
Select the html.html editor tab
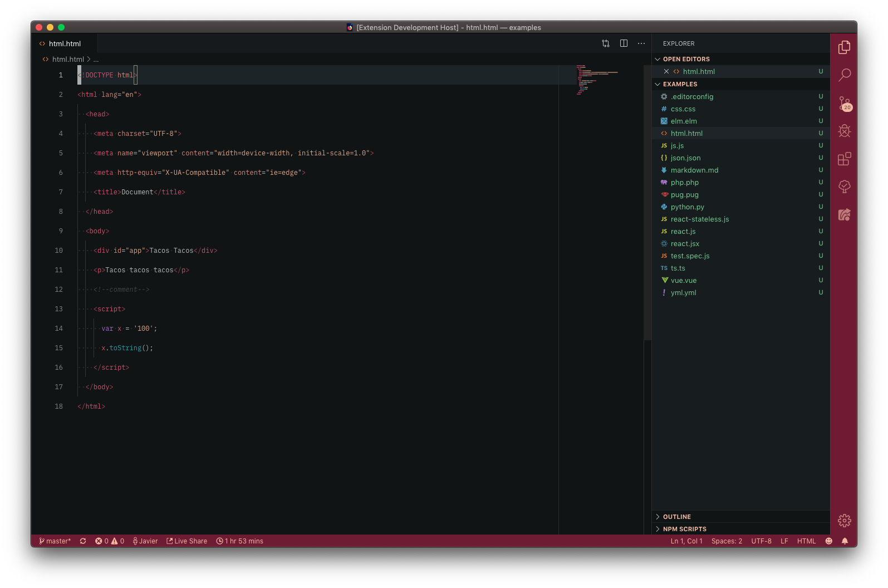click(65, 43)
